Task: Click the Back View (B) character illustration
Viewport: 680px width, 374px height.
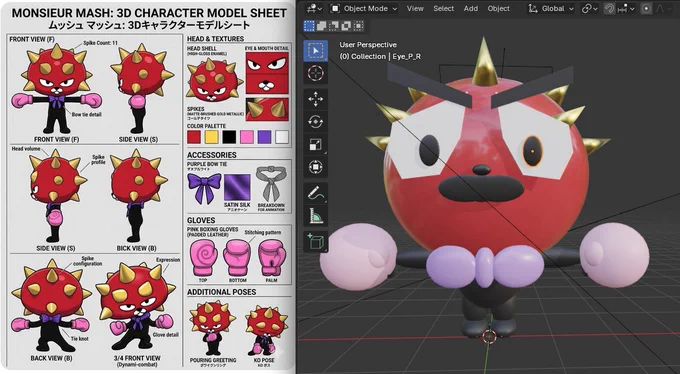Action: point(52,306)
